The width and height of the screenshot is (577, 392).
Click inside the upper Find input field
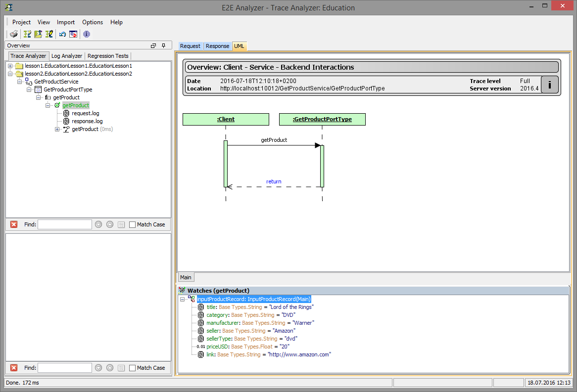(x=65, y=224)
